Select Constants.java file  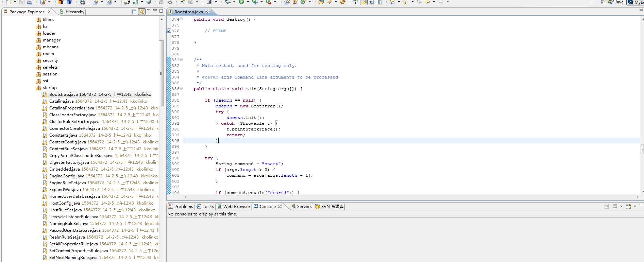tap(97, 135)
